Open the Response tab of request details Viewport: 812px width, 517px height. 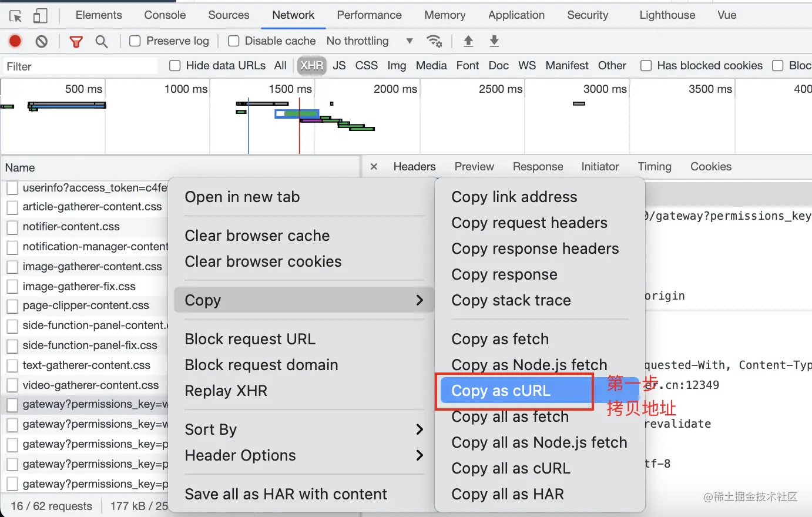538,167
